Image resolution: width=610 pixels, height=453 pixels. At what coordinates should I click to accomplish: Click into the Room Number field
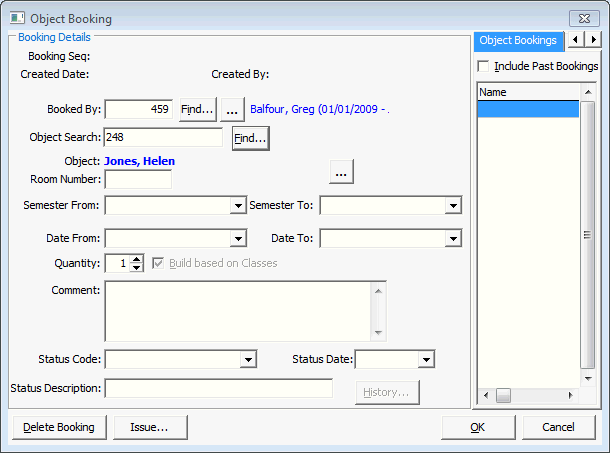138,179
